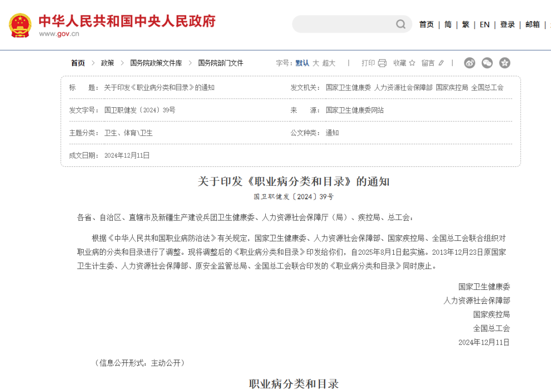Click topic value 卫生、体育\卫生
Viewport: 551px width, 392px height.
pos(128,133)
